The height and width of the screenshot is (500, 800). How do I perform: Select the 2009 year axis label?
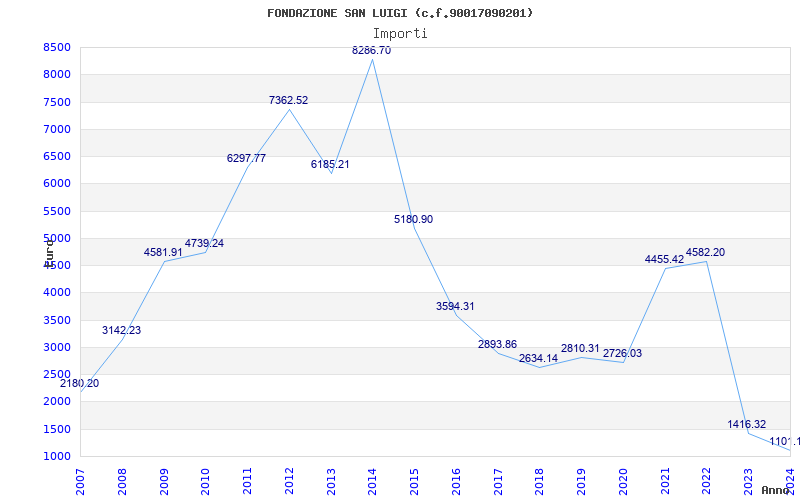(164, 482)
